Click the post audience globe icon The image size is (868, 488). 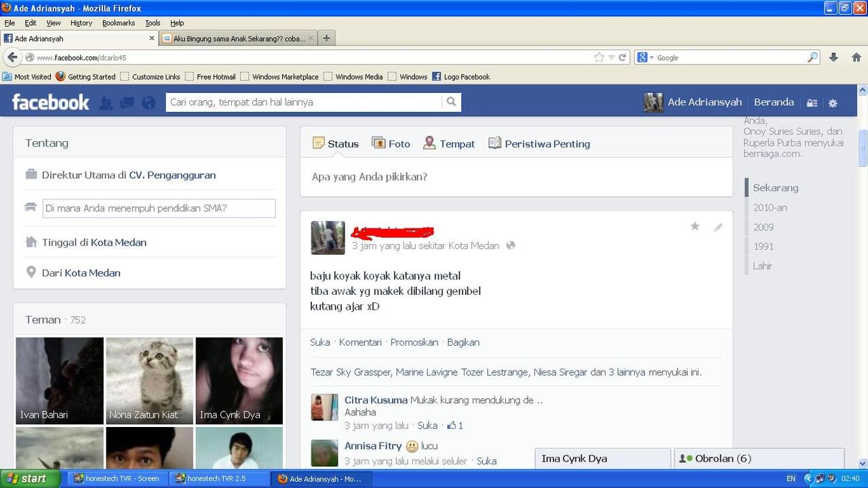(511, 245)
